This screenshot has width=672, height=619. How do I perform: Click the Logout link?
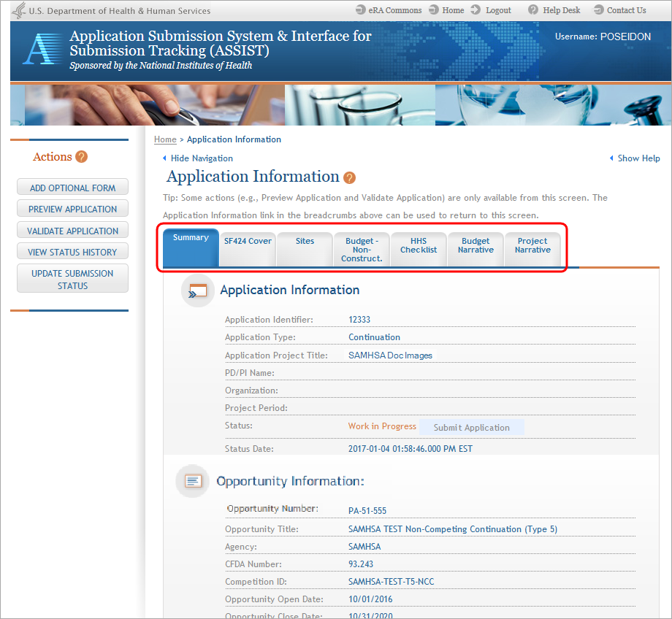[x=498, y=10]
